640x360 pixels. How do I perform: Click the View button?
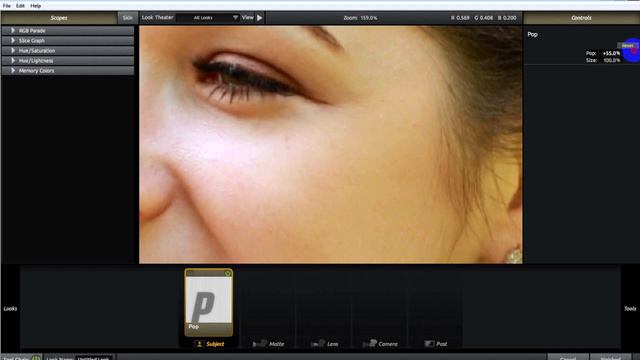click(247, 18)
